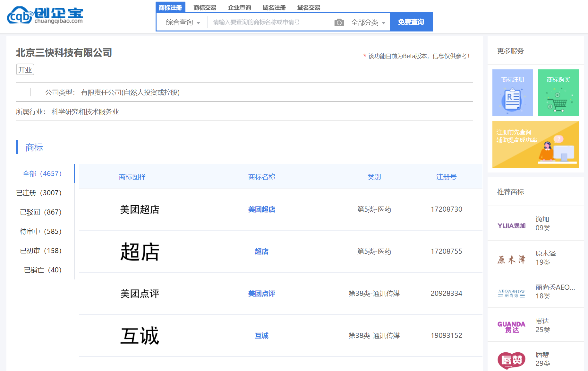Click the 互诚 trademark image
This screenshot has height=371, width=588.
tap(140, 336)
